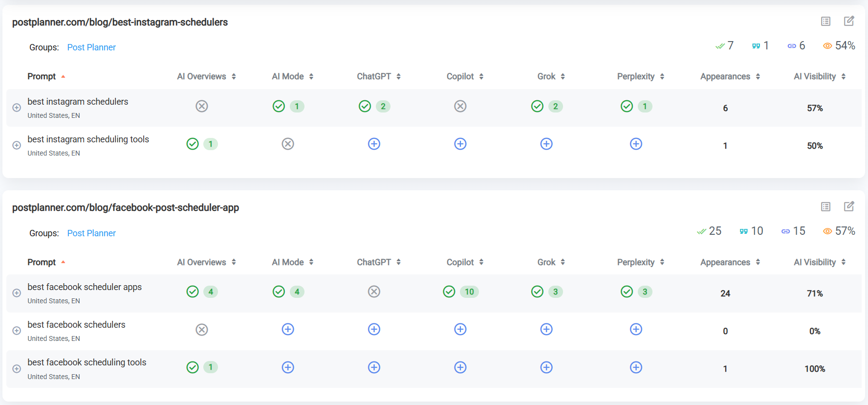Click Copilot plus icon in "best facebook schedulers" row
The height and width of the screenshot is (405, 868).
(460, 329)
